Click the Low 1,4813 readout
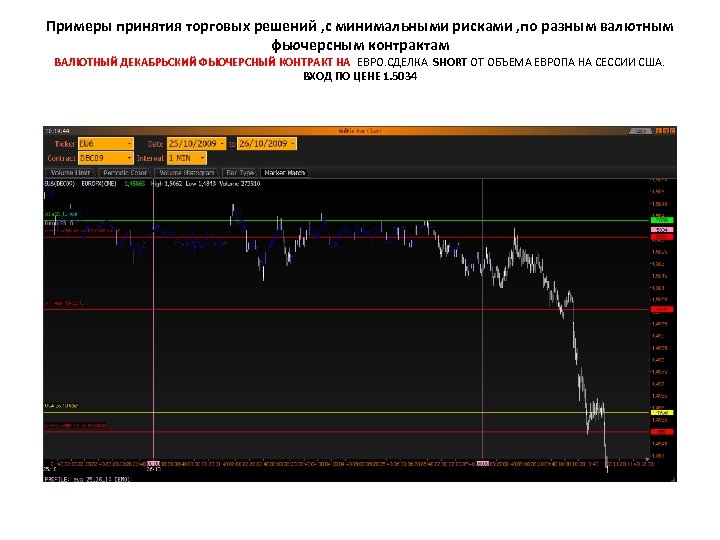720x540 pixels. 201,184
